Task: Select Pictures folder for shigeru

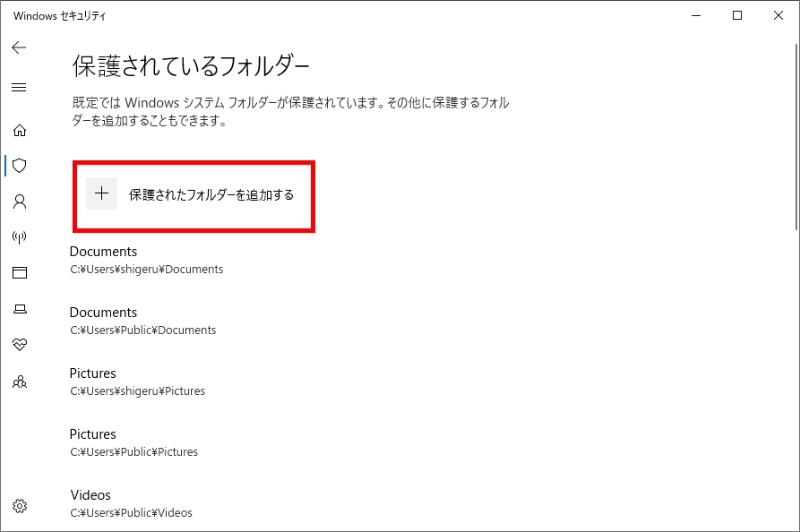Action: coord(137,382)
